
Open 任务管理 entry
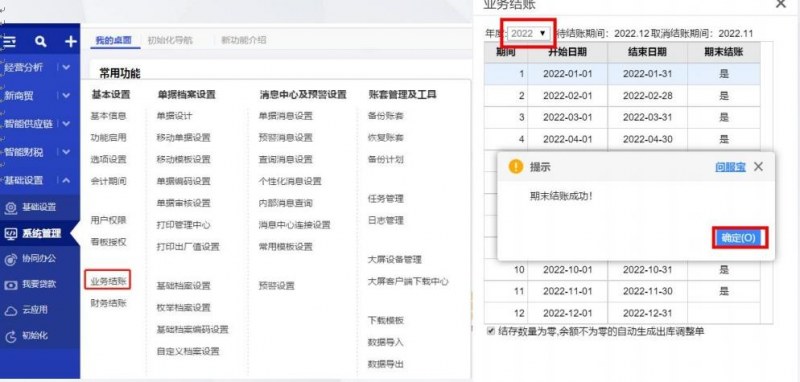click(x=386, y=198)
